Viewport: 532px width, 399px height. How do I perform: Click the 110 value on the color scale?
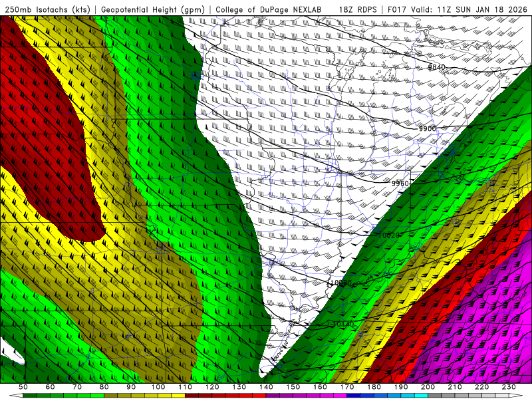coord(186,387)
